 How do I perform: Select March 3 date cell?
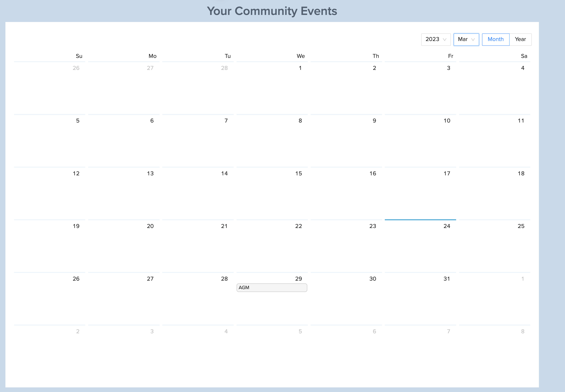420,88
